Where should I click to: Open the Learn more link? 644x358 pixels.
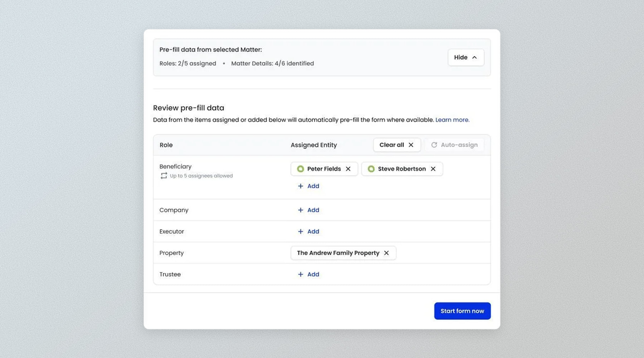coord(452,120)
